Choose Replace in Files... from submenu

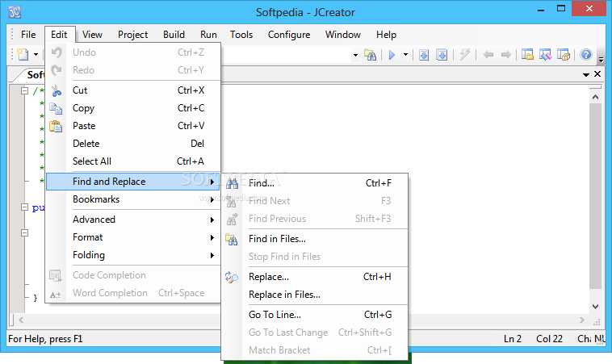click(315, 295)
